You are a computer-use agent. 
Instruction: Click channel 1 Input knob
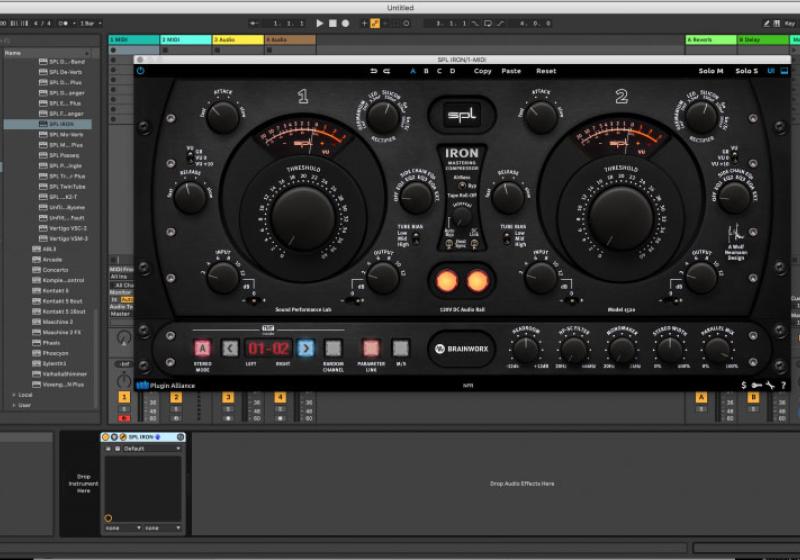(223, 278)
